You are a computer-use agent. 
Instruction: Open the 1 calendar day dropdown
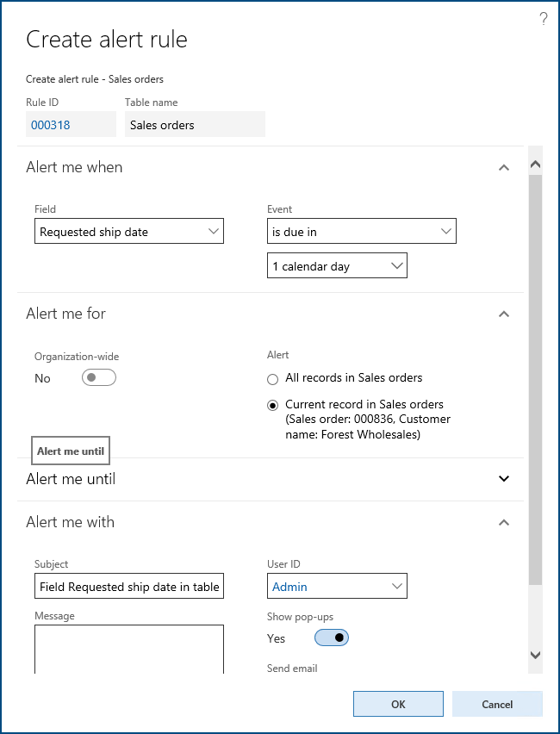point(337,265)
